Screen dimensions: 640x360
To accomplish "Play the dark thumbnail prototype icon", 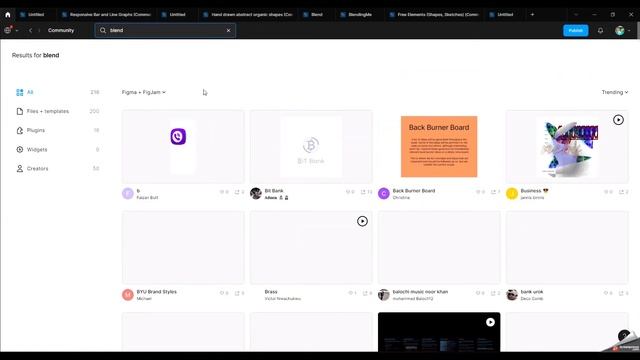I will tap(490, 322).
